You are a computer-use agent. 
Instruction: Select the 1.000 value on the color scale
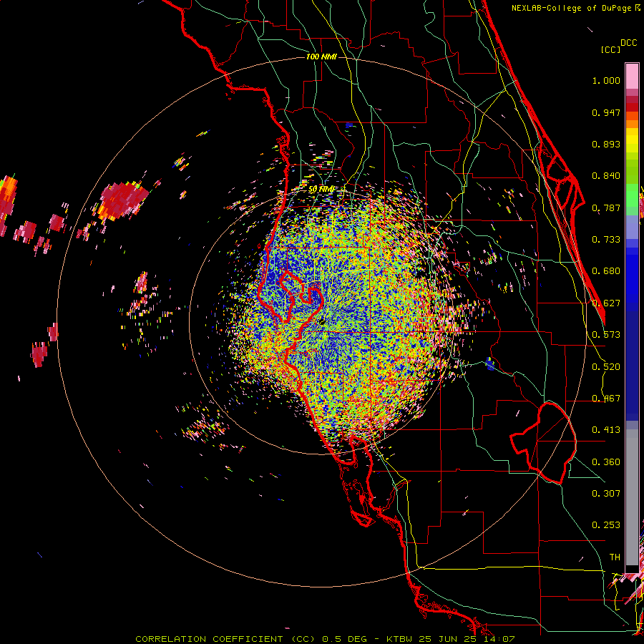click(x=606, y=80)
